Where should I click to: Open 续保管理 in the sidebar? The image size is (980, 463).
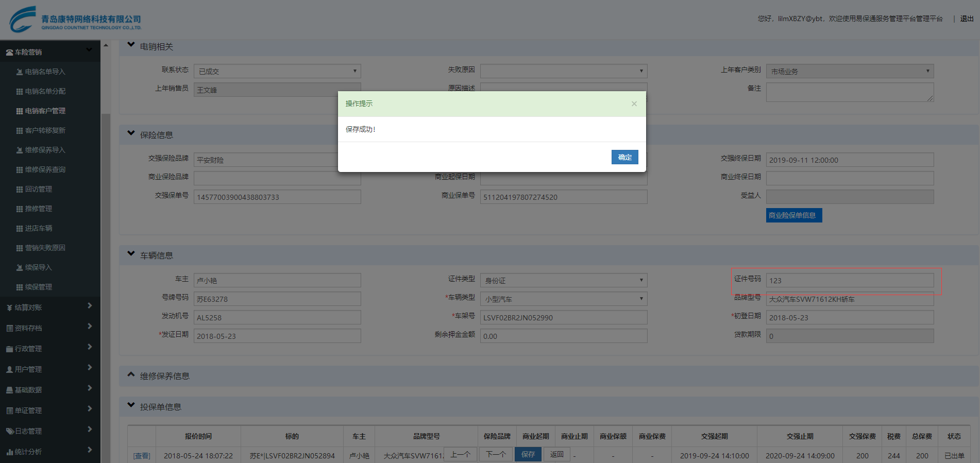tap(39, 287)
